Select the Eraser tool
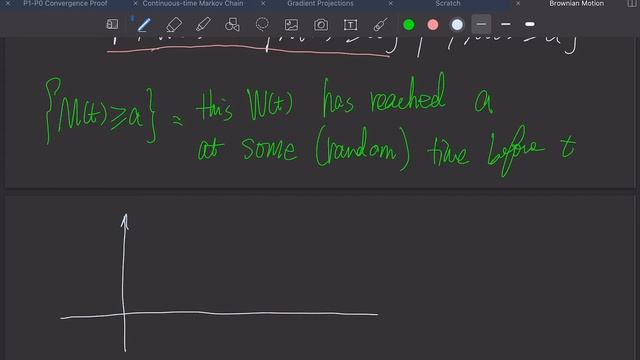Screen dimensions: 640x360 (174, 24)
